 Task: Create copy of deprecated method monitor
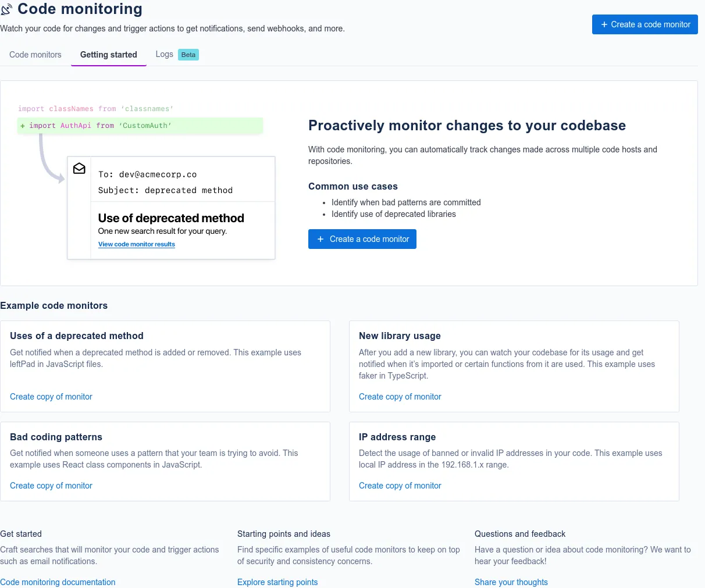(x=51, y=397)
